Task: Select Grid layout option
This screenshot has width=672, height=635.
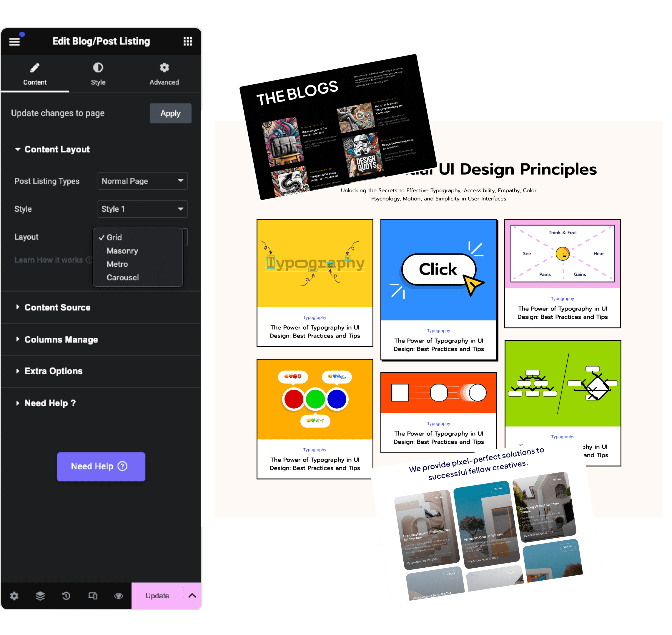Action: tap(115, 237)
